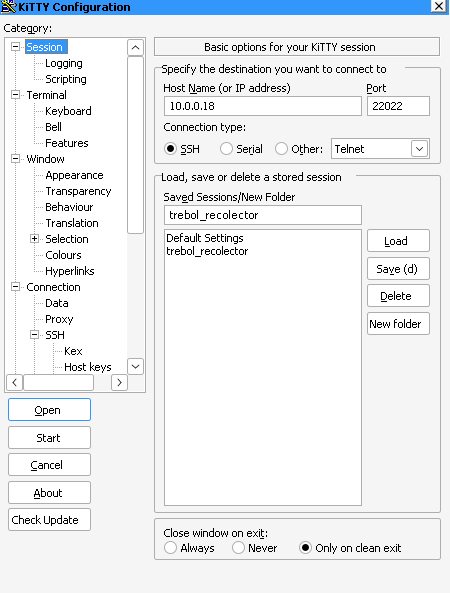The height and width of the screenshot is (593, 450).
Task: Click the KiTTY icon in the title bar
Action: point(8,7)
